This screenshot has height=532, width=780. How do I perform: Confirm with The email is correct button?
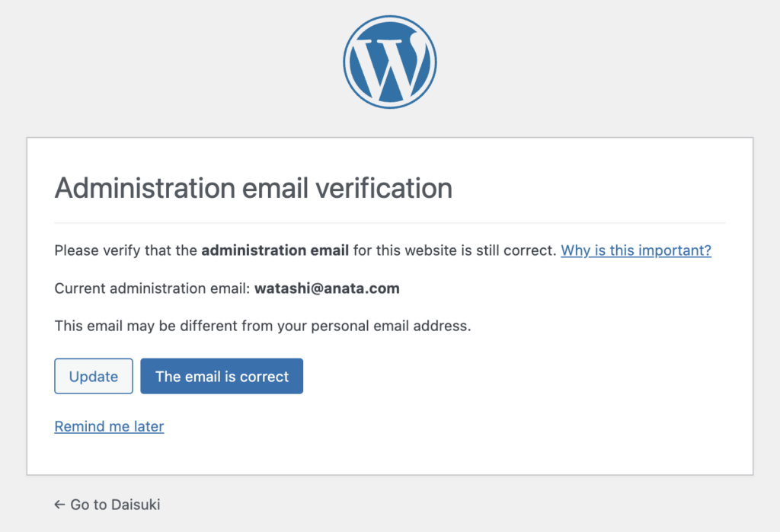tap(222, 377)
